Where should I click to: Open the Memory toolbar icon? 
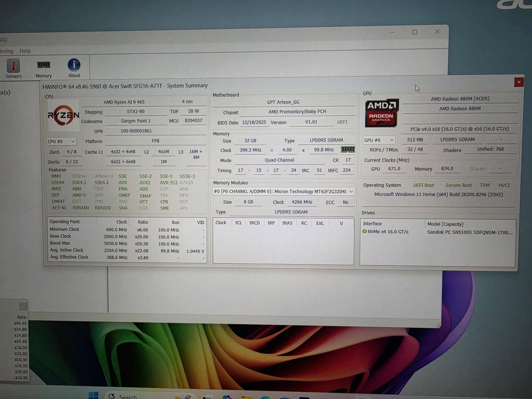point(44,65)
